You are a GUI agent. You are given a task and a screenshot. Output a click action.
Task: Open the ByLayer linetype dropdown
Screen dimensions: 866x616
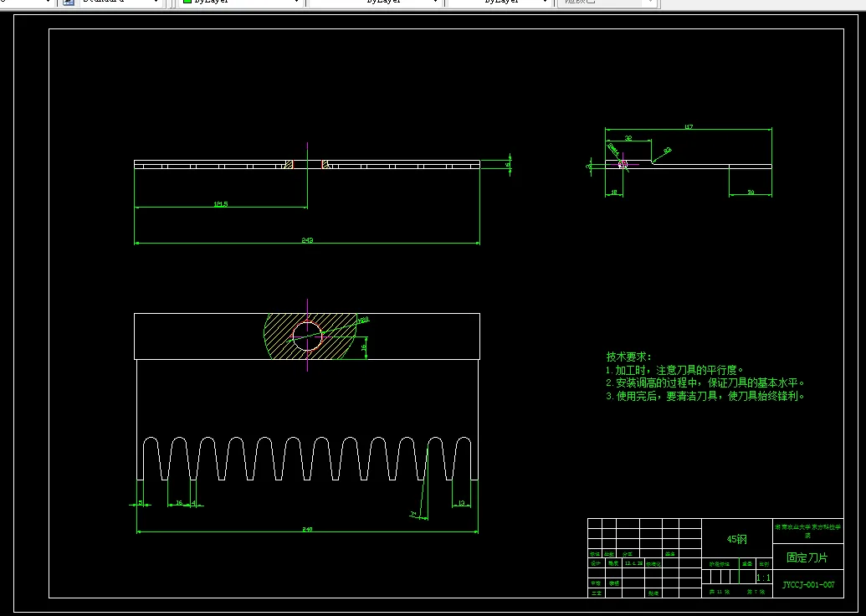(436, 3)
